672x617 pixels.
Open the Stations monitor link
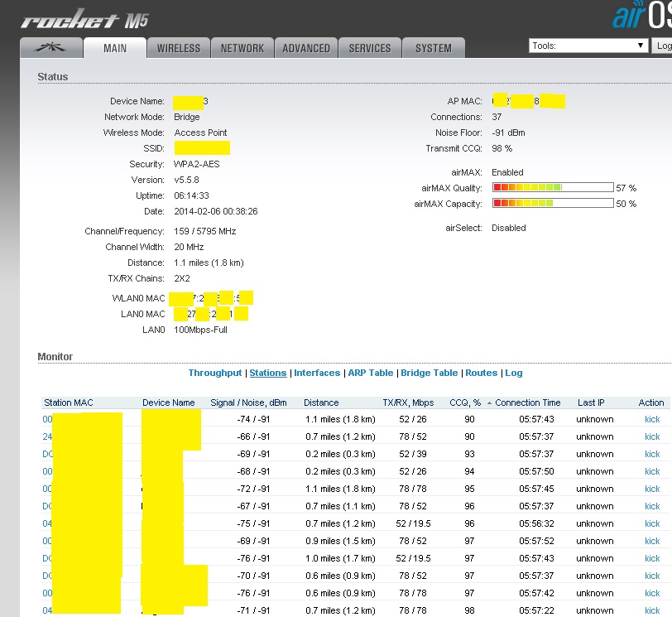pyautogui.click(x=268, y=373)
